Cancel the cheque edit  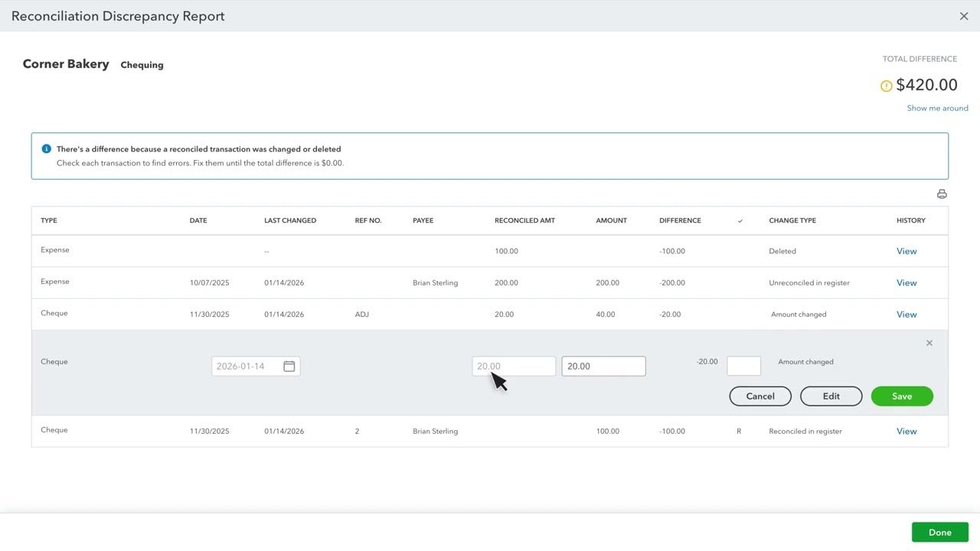tap(760, 396)
